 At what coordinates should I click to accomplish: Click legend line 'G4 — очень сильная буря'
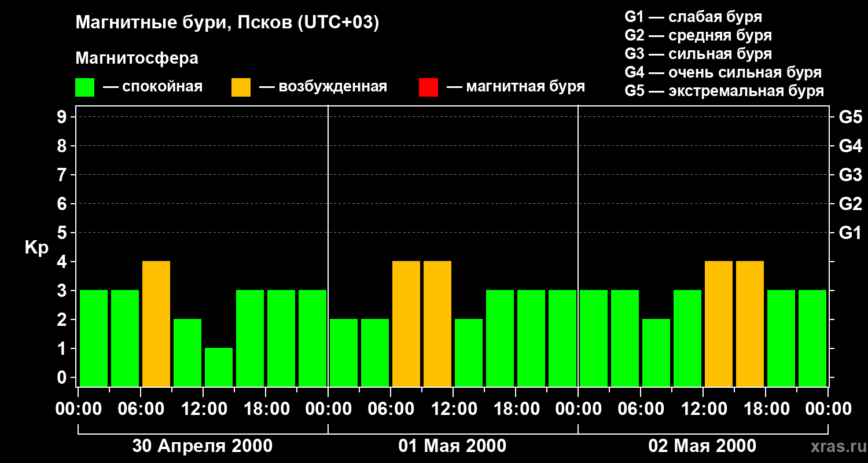pos(723,72)
